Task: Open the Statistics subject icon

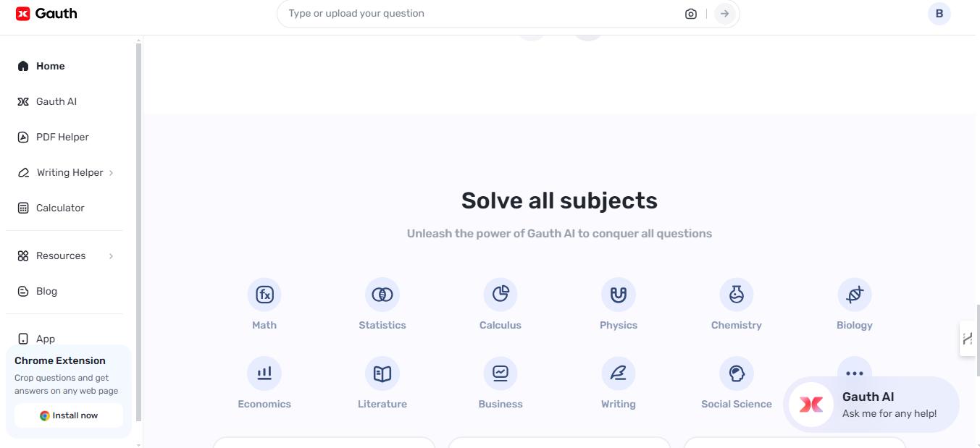Action: pyautogui.click(x=382, y=295)
